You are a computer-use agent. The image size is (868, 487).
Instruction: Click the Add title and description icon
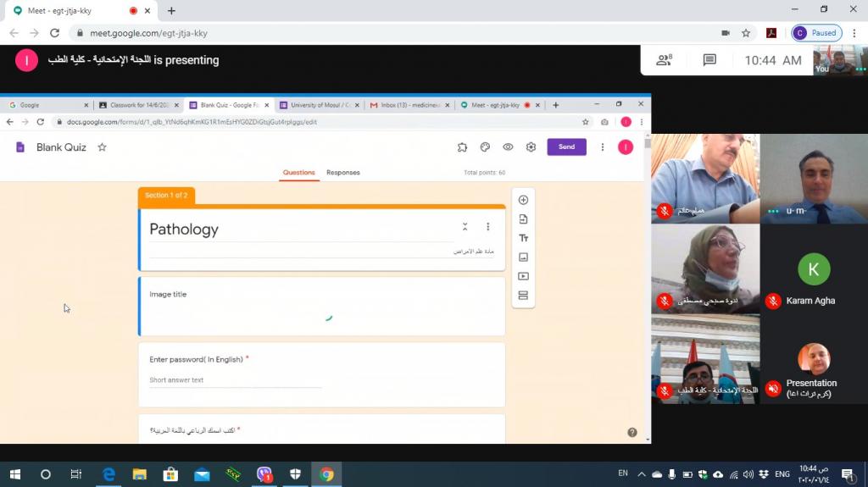tap(523, 238)
